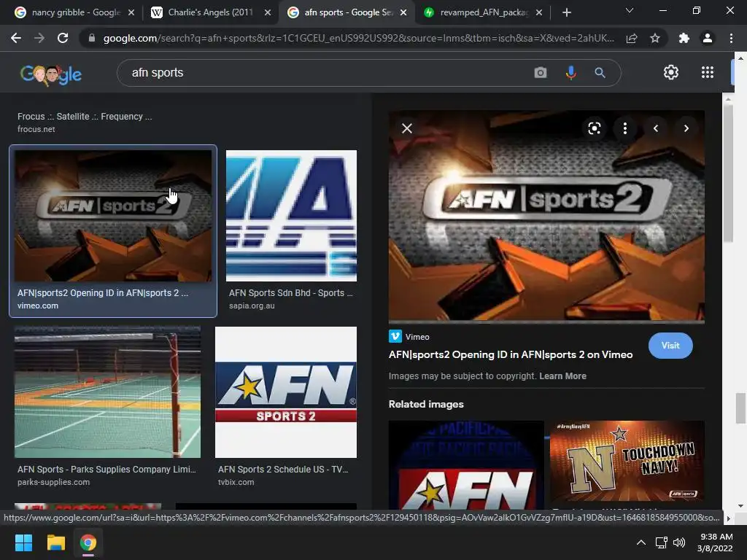Click the Chrome taskbar icon

(88, 542)
